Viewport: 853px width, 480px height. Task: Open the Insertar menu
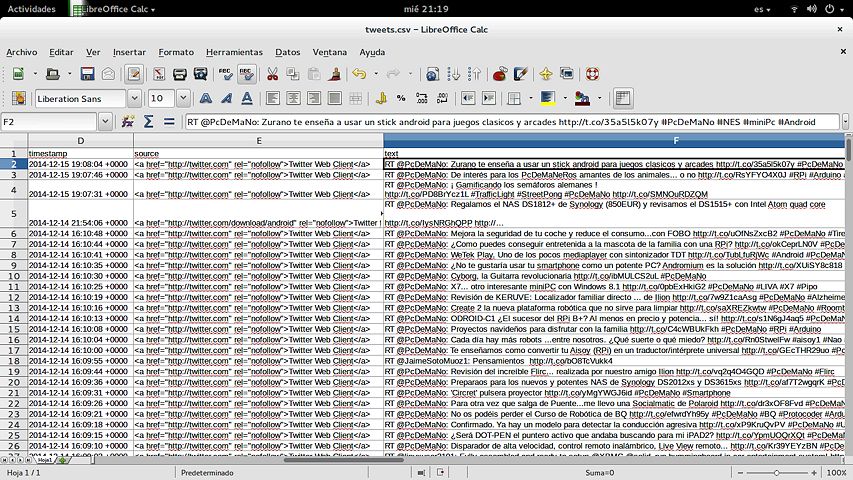(x=129, y=52)
